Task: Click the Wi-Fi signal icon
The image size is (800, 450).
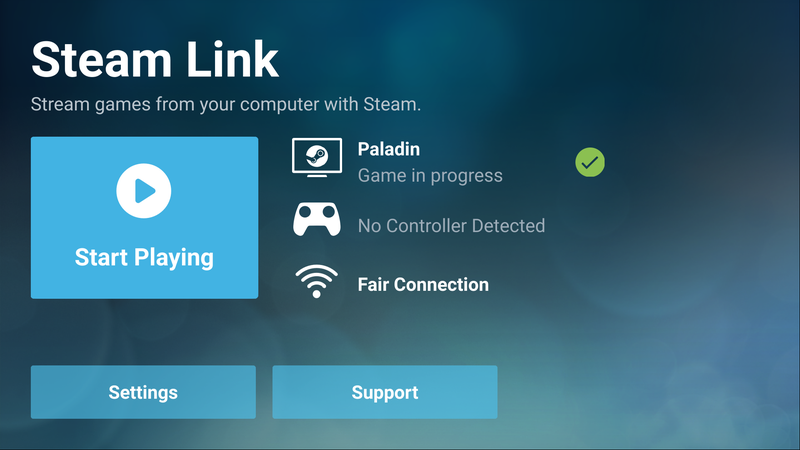Action: [x=316, y=281]
